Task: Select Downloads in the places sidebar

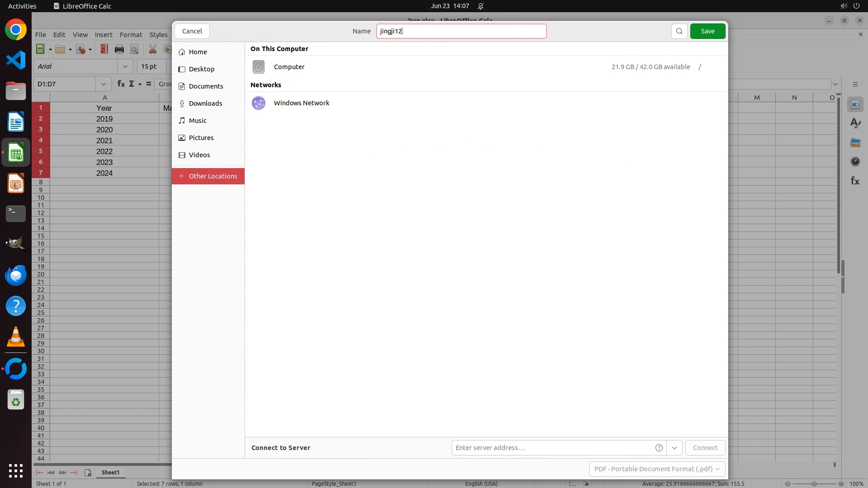Action: click(x=205, y=103)
